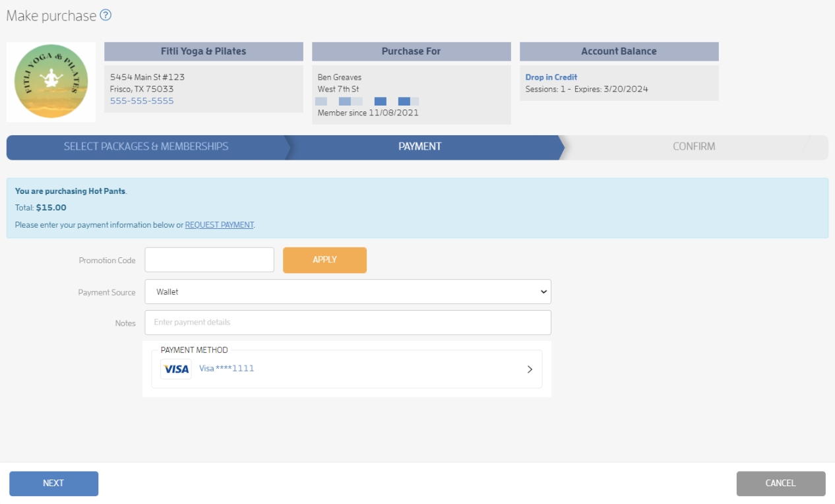Click 'Sessions: 1 - Expires: 3/20/2024' text

586,89
